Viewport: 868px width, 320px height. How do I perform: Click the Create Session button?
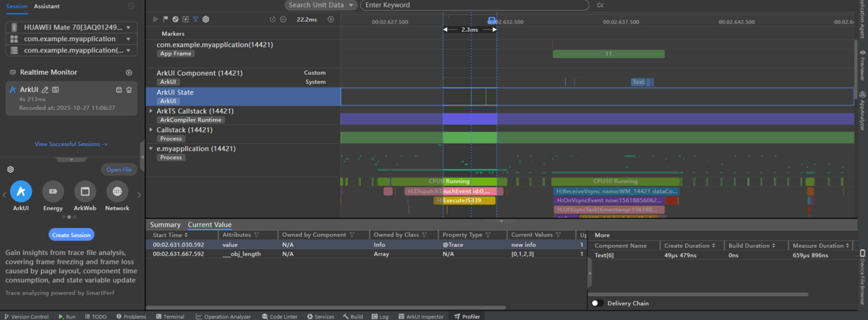point(71,235)
